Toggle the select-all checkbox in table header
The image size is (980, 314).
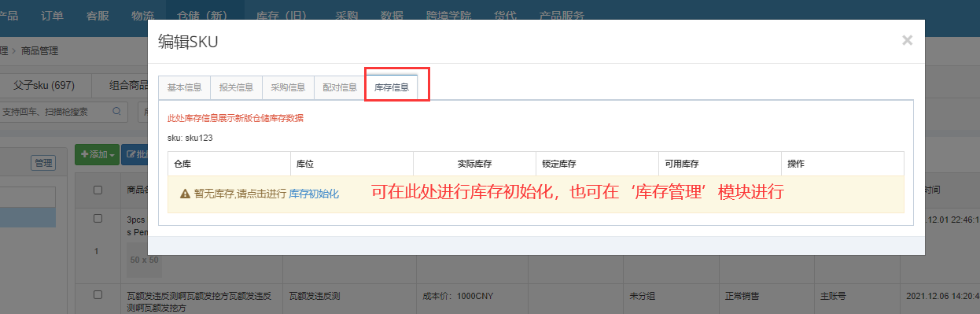click(x=98, y=190)
